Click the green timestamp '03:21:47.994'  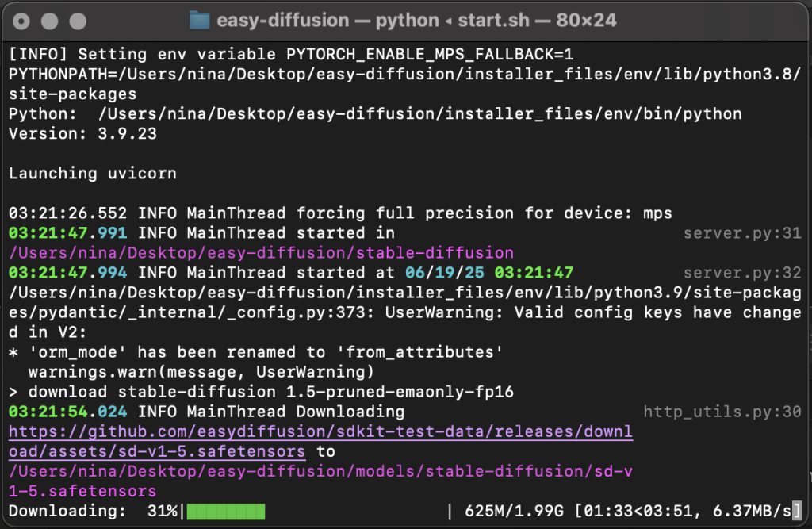pos(68,273)
